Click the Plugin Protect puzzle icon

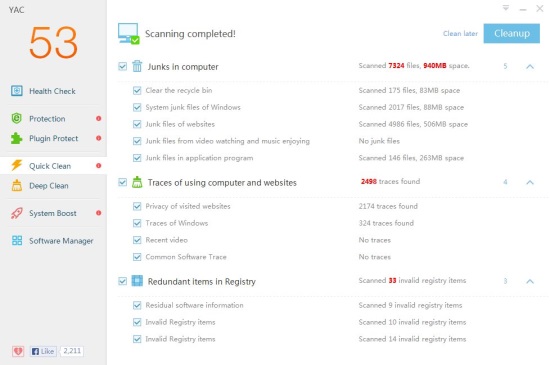point(16,138)
